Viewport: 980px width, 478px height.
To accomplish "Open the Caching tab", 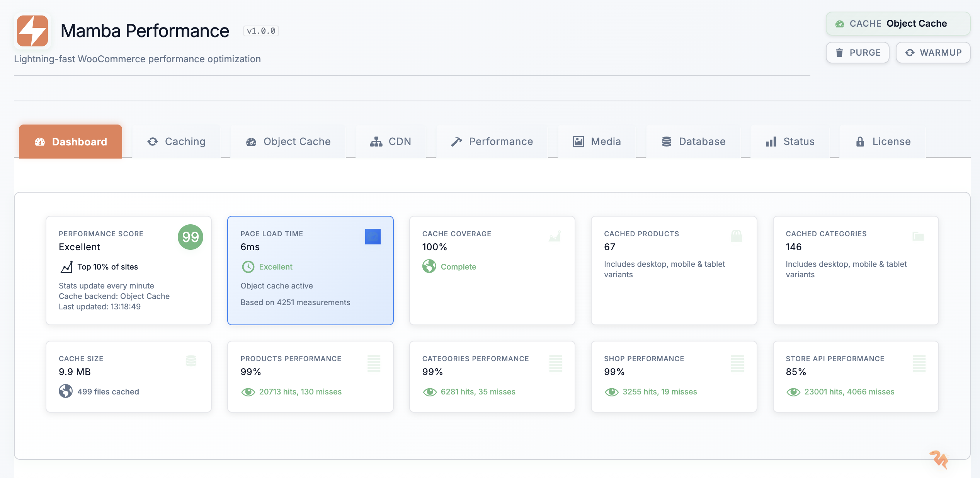I will (x=176, y=142).
